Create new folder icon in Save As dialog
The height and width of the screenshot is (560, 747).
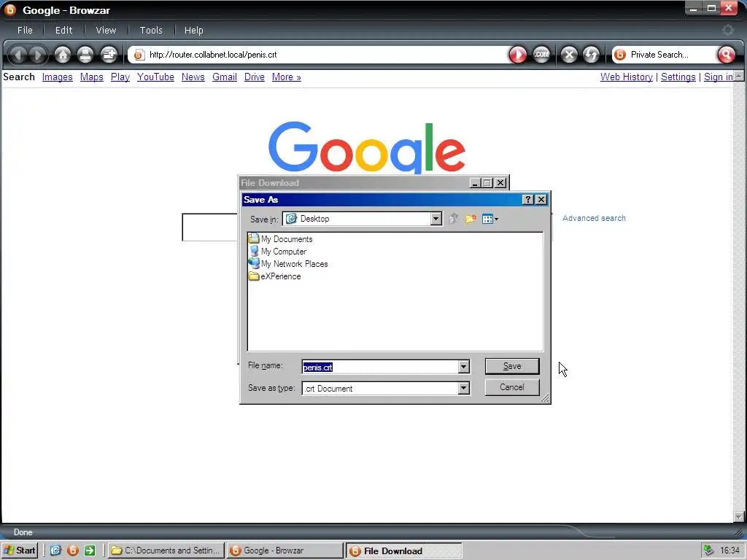click(x=471, y=219)
